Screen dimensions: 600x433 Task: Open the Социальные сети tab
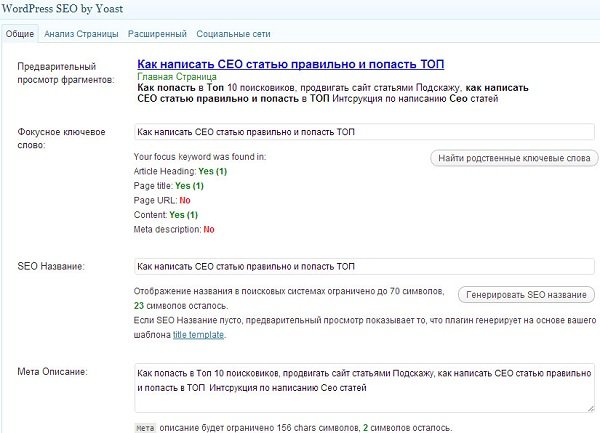click(233, 34)
